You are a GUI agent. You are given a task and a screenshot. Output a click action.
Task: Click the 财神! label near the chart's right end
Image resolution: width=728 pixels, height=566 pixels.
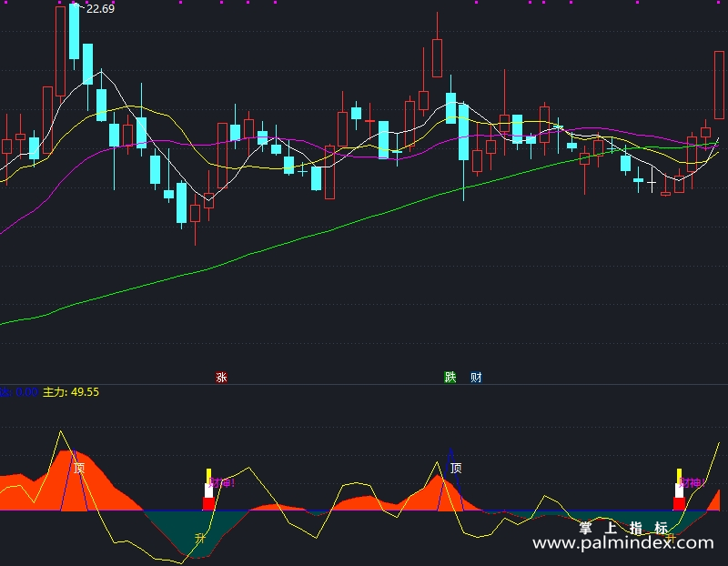coord(693,483)
